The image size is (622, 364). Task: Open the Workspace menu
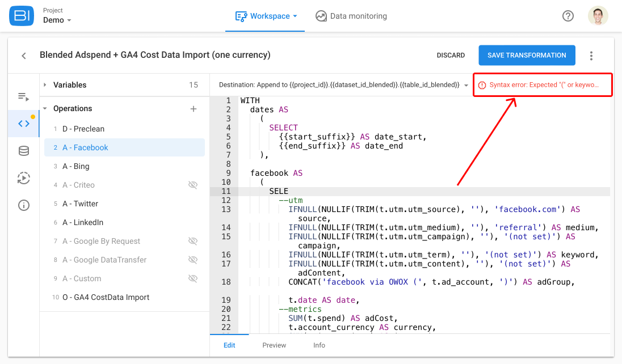pos(266,16)
